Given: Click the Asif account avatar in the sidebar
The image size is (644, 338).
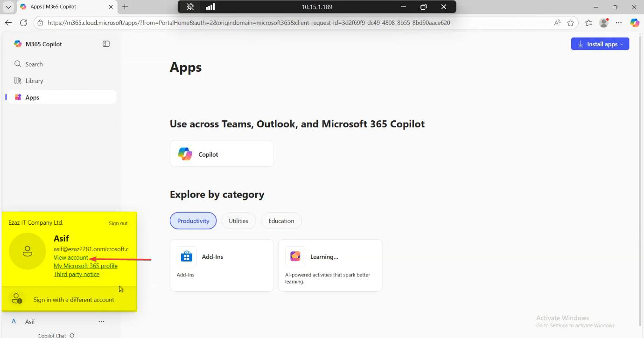Looking at the screenshot, I should coord(14,321).
